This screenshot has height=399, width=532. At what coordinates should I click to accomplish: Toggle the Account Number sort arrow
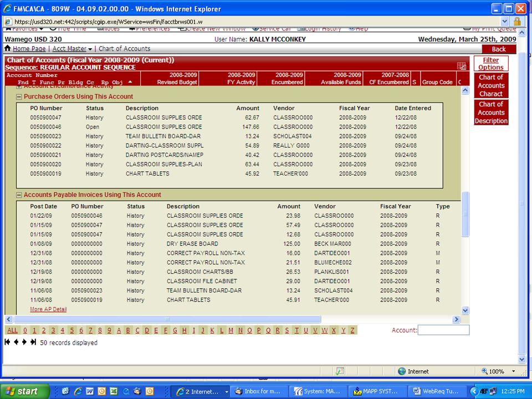(x=130, y=82)
